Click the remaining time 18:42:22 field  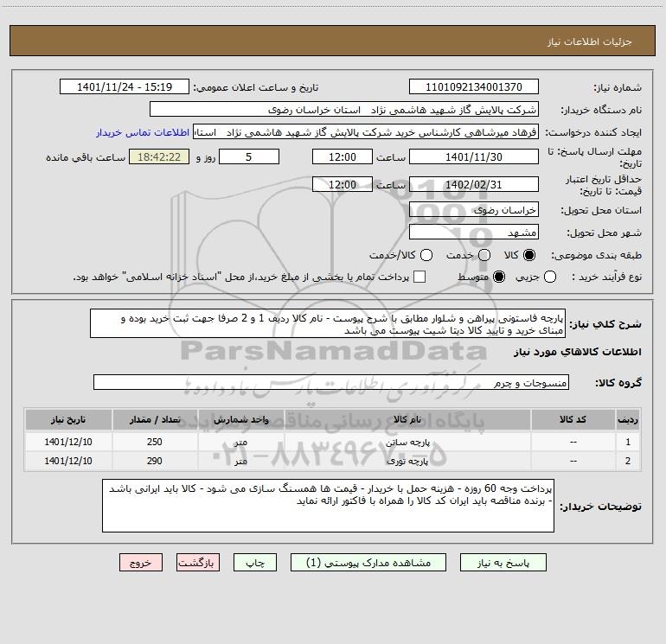click(x=159, y=156)
